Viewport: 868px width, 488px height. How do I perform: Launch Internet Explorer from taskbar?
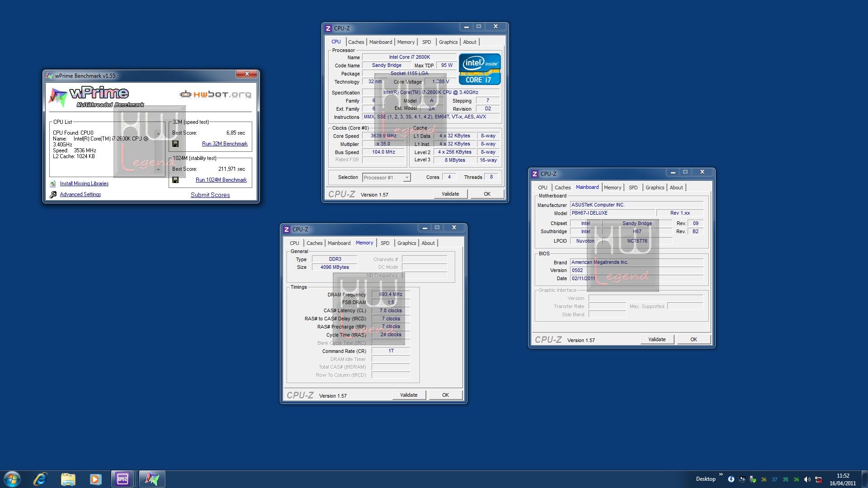point(40,479)
